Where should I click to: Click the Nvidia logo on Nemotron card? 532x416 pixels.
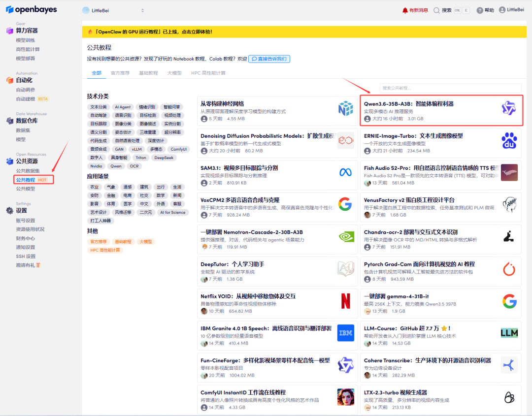[346, 236]
